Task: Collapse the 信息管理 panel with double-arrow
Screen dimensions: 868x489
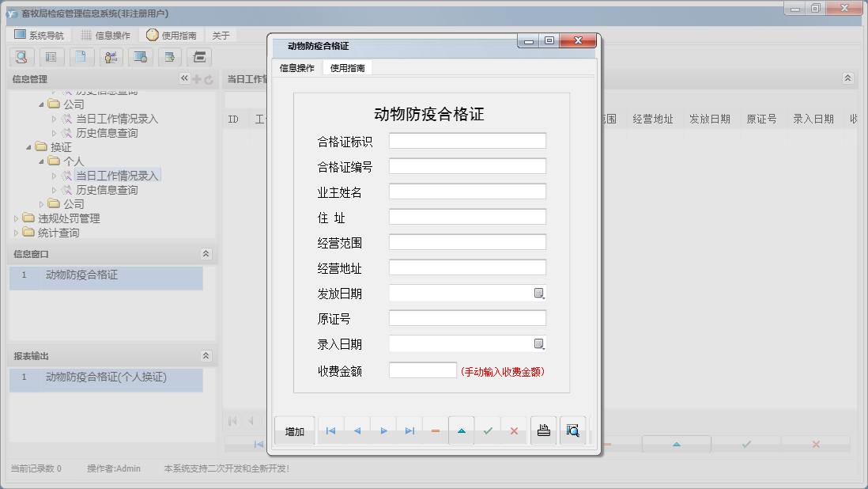Action: (x=184, y=78)
